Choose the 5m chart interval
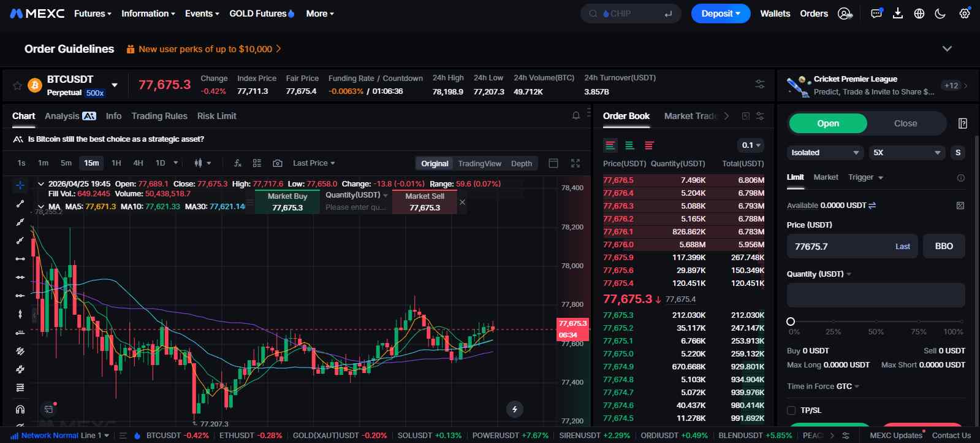The image size is (980, 443). point(66,163)
